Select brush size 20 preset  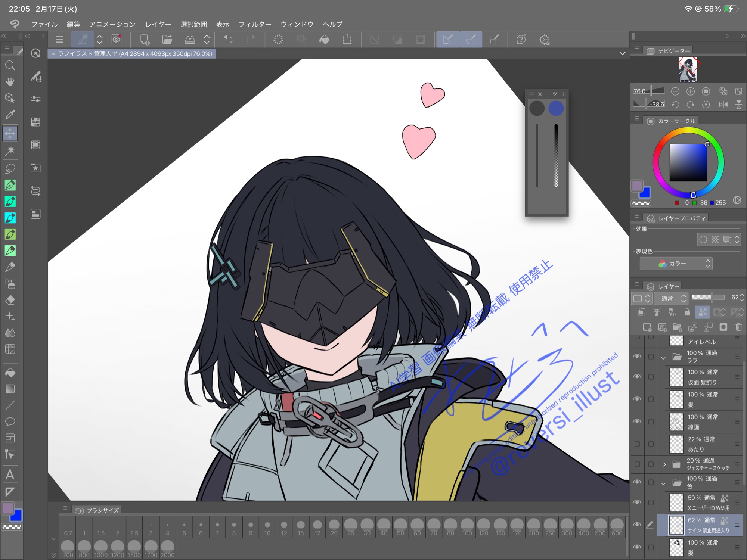tap(334, 527)
